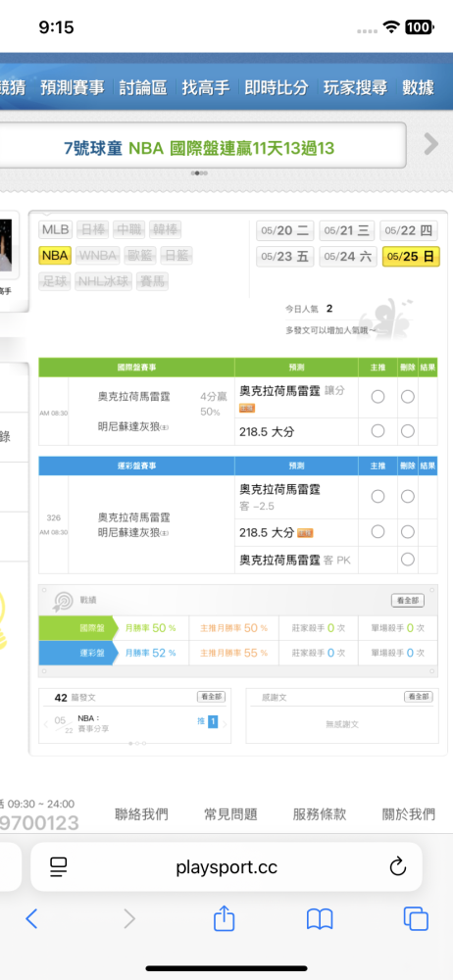The height and width of the screenshot is (980, 453).
Task: Click 看全部 beside 42 篇發文
Action: pyautogui.click(x=212, y=697)
